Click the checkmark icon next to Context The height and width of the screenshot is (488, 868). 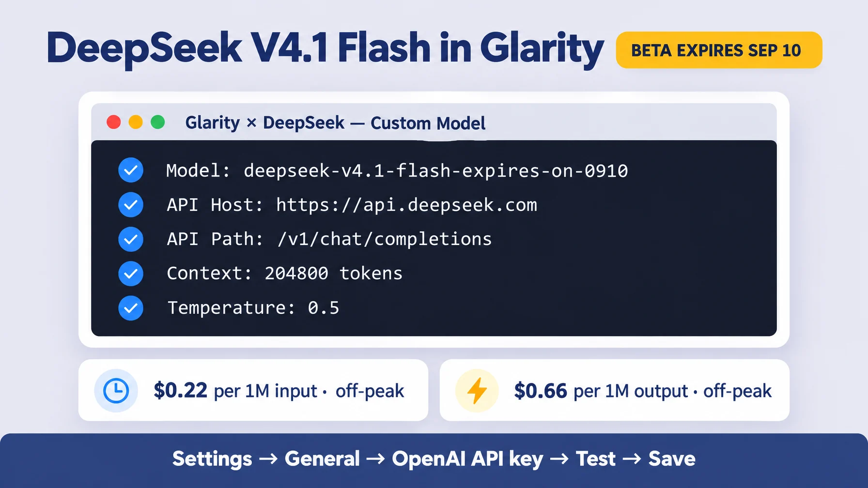pyautogui.click(x=131, y=274)
